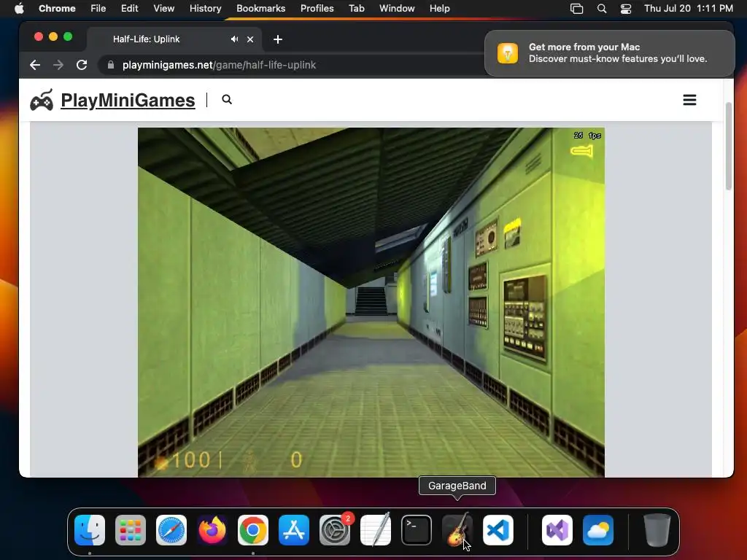
Task: Click the page vertical scrollbar thumb
Action: (729, 146)
